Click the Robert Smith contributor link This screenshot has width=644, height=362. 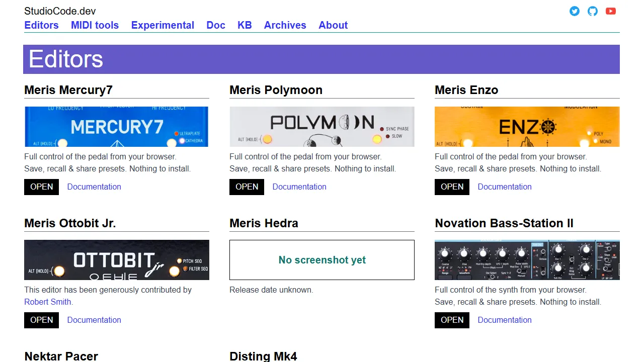pyautogui.click(x=47, y=302)
